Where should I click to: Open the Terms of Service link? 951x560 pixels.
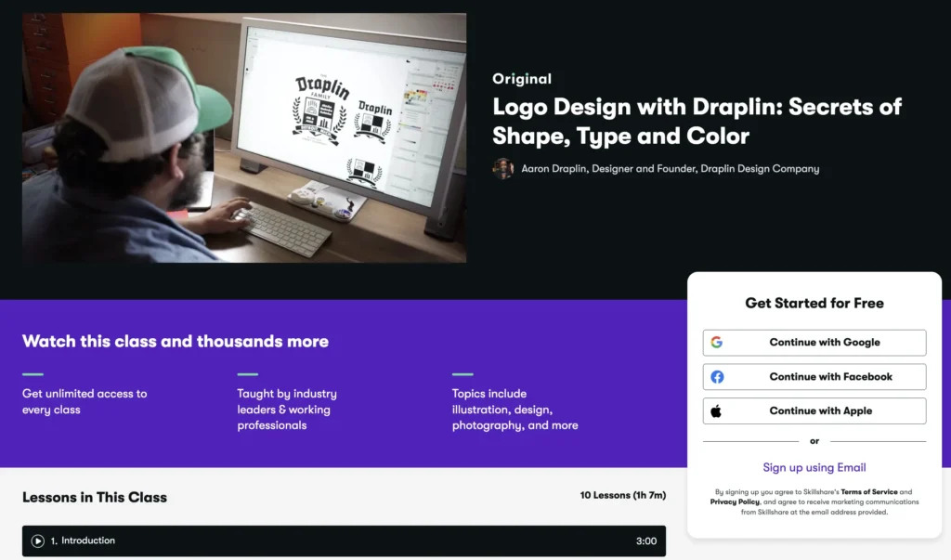point(869,492)
